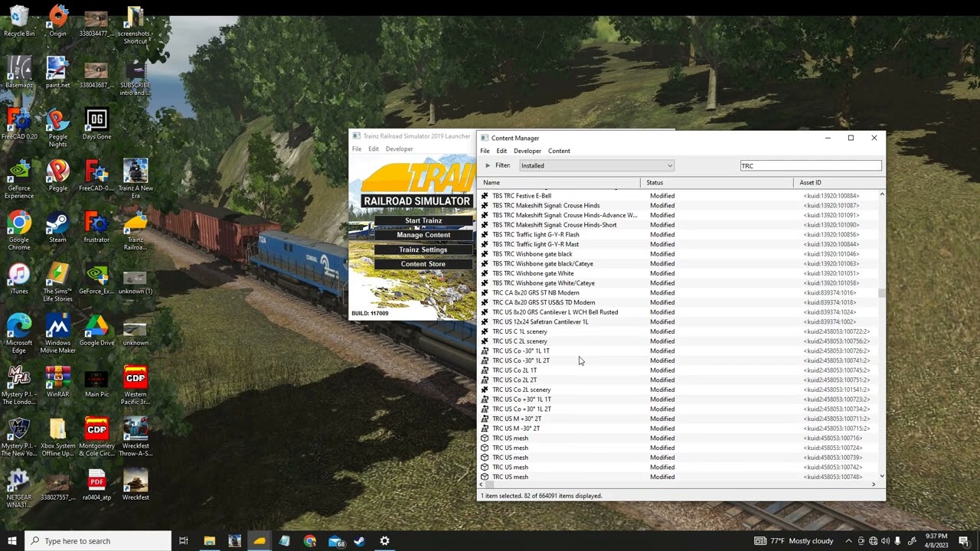Image resolution: width=980 pixels, height=551 pixels.
Task: Sort list by Asset ID column
Action: 839,183
